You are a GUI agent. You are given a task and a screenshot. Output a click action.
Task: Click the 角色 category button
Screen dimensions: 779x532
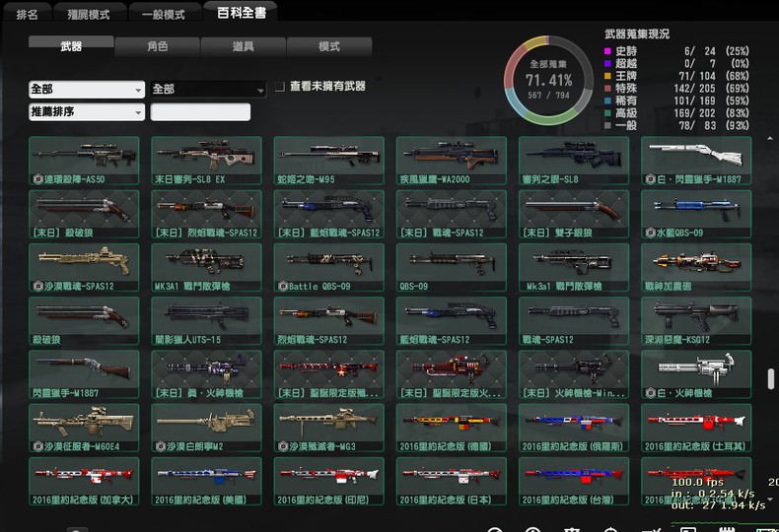click(157, 46)
